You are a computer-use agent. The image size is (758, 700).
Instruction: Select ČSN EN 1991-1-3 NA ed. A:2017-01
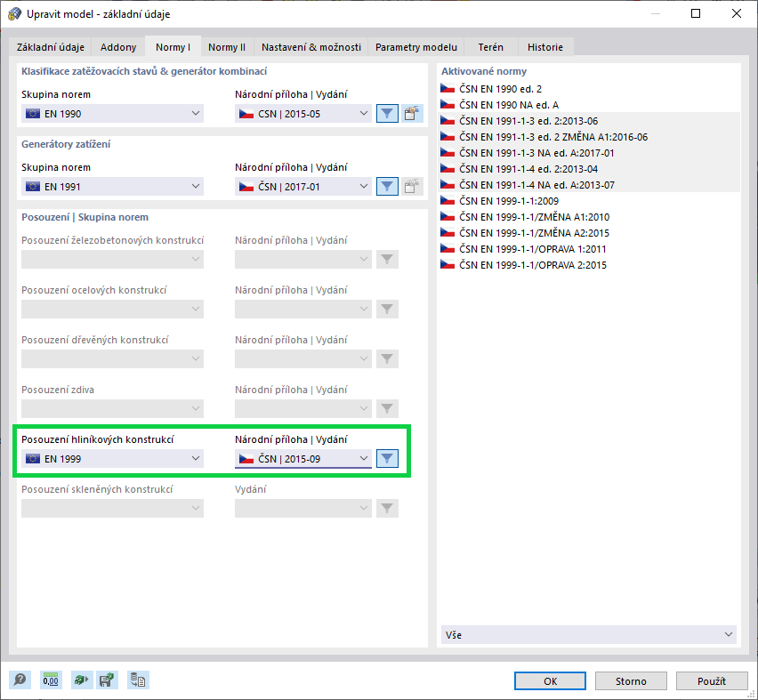pos(589,153)
